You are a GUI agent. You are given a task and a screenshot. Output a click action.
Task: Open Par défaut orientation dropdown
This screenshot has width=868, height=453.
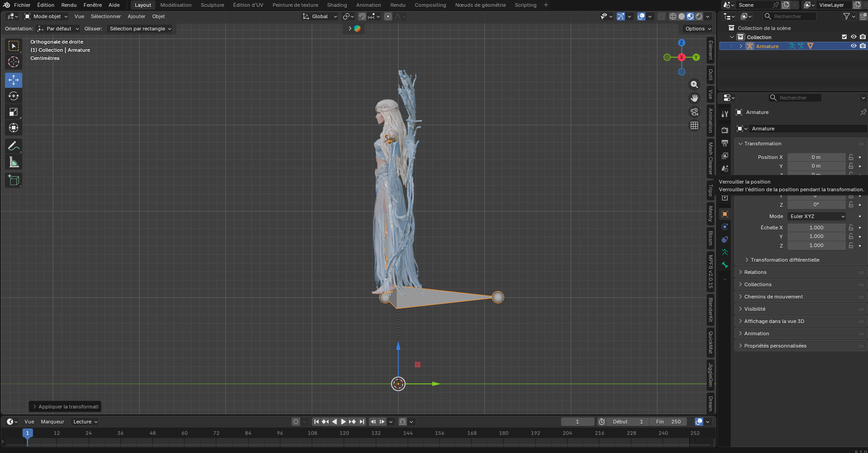point(58,29)
